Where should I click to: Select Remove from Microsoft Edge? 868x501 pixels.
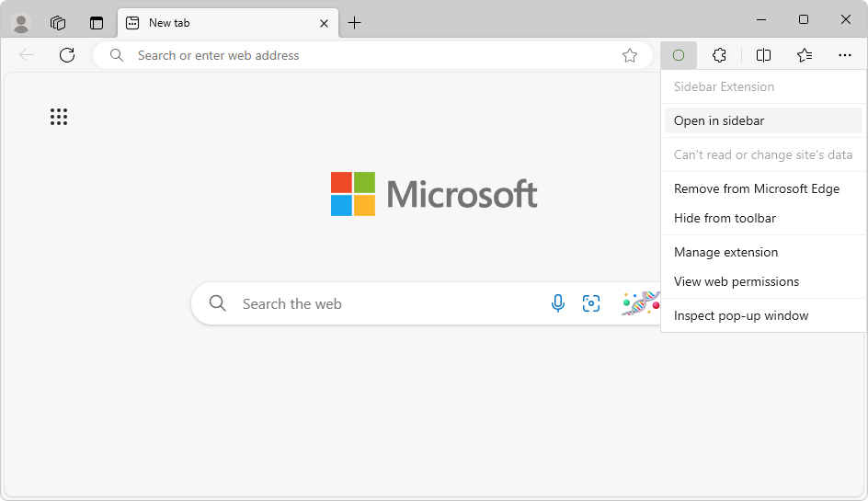[763, 188]
